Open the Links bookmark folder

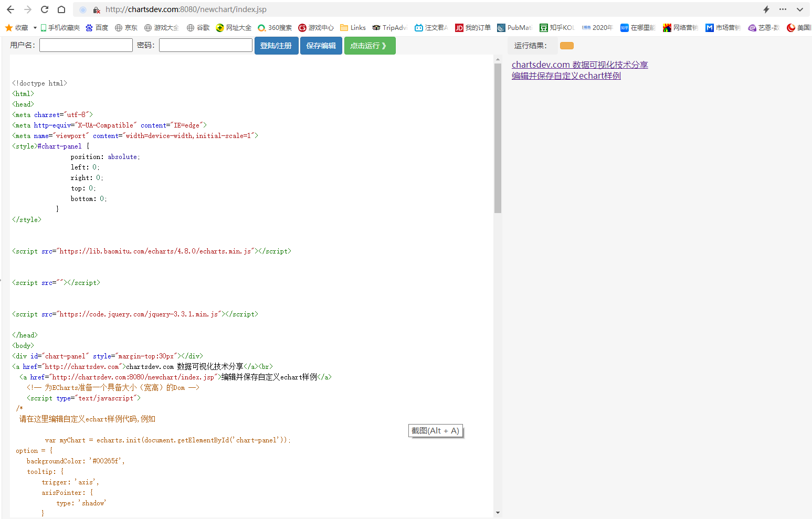point(353,27)
